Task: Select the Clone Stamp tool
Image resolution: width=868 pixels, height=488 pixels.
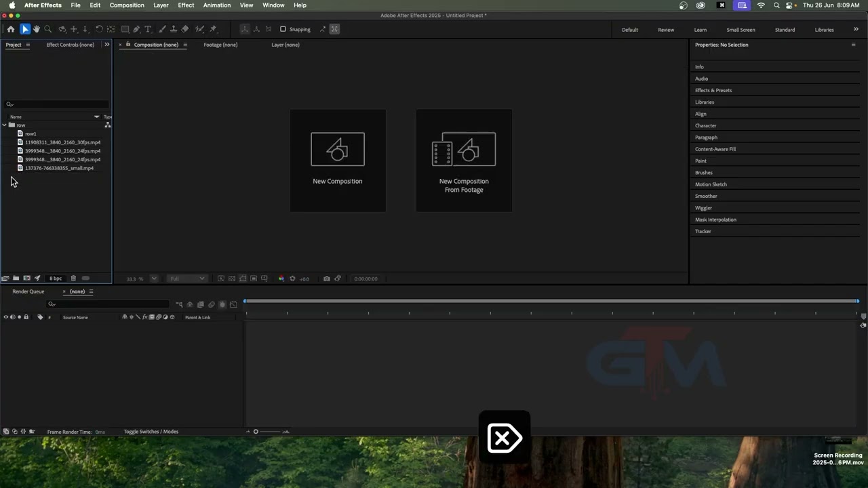Action: coord(174,29)
